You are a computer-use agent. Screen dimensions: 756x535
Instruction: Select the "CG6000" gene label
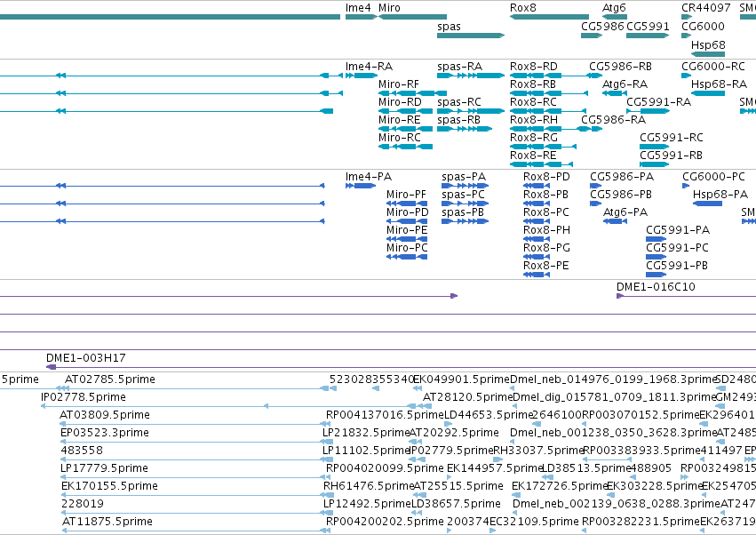pos(703,26)
